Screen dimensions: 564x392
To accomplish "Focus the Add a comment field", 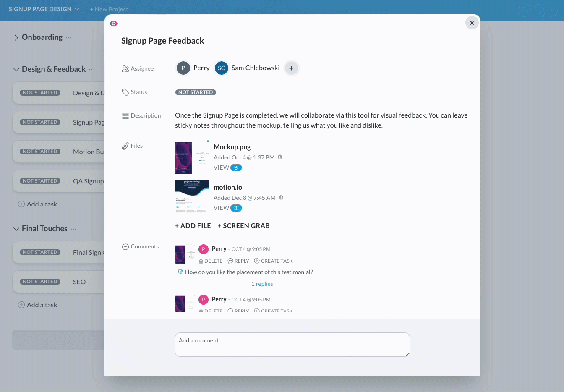I will tap(292, 345).
